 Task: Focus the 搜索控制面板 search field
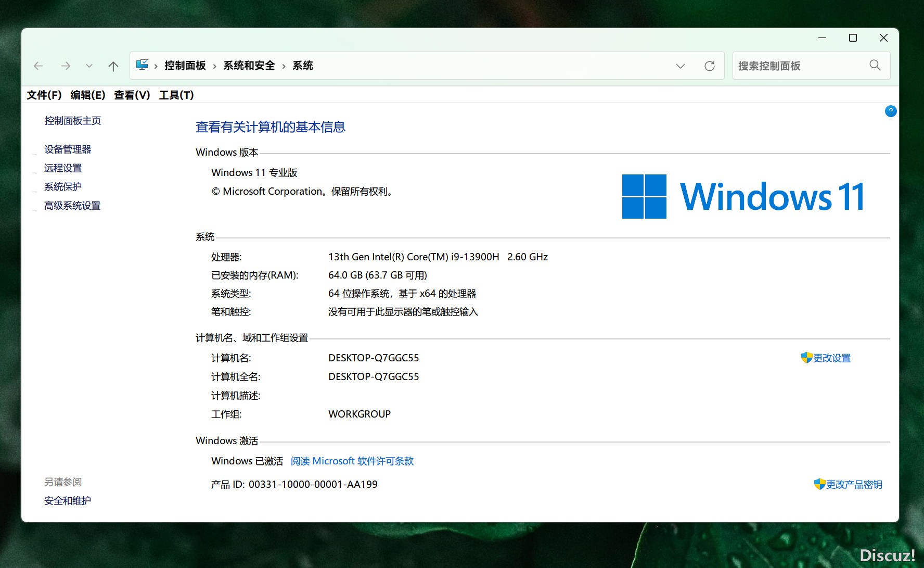point(812,66)
